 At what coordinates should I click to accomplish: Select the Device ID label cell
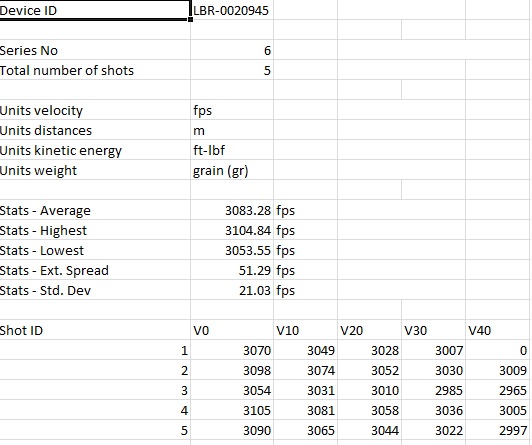click(x=95, y=10)
